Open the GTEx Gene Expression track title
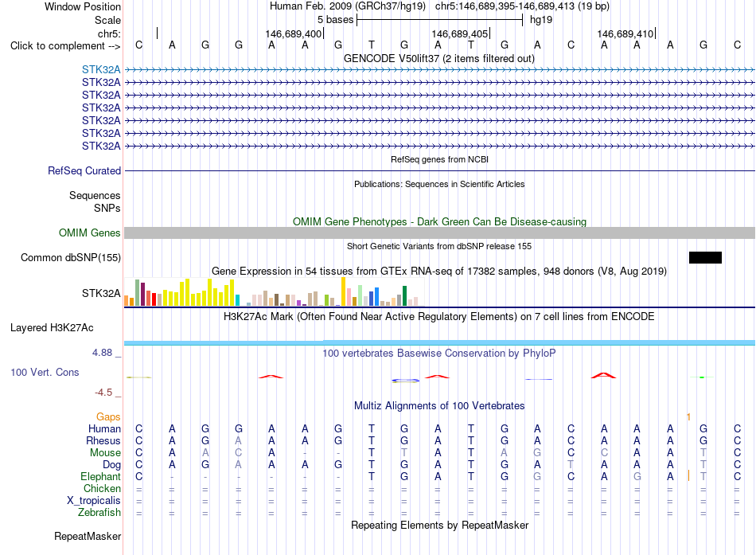 pos(439,272)
